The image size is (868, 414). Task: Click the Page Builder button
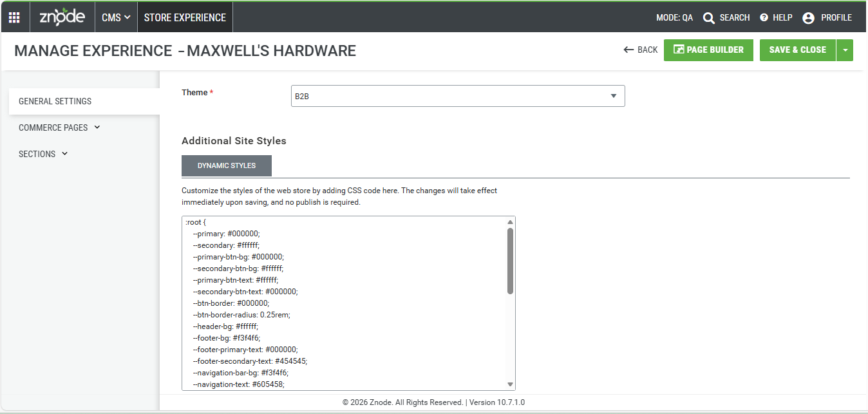[708, 50]
